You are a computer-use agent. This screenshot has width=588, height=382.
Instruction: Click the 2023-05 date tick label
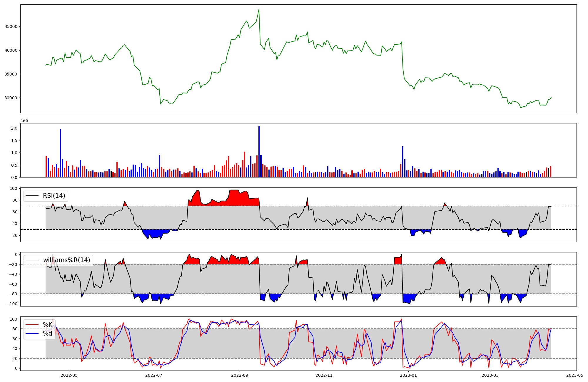click(575, 375)
